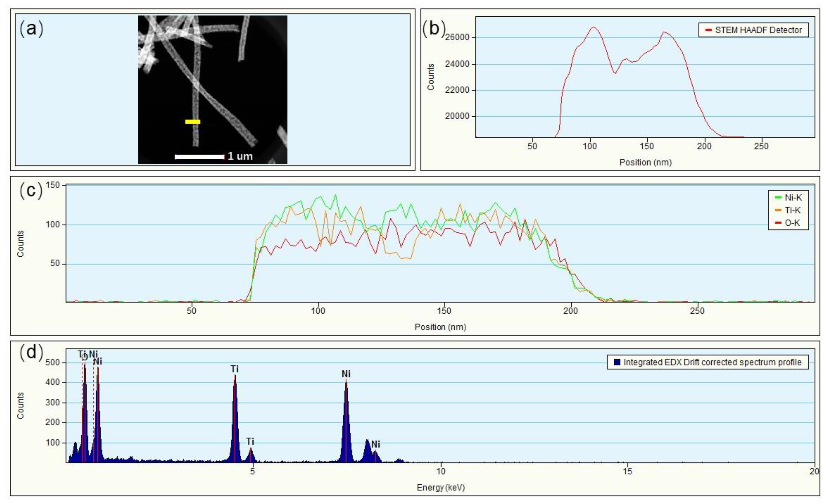Click the Counts axis label in panel b

point(431,77)
